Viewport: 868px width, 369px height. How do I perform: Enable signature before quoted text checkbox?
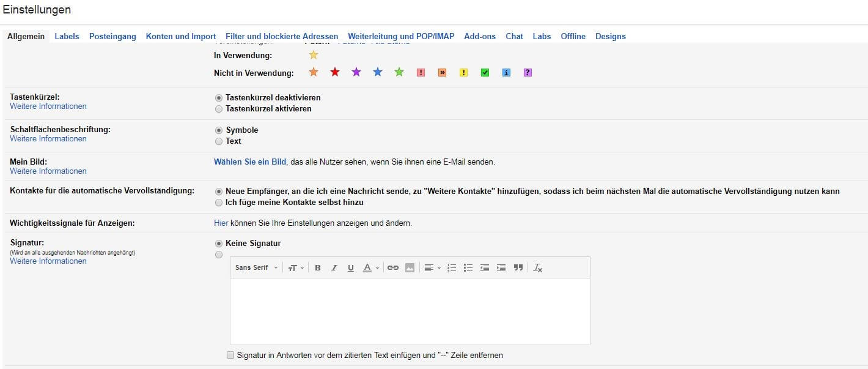(x=230, y=355)
